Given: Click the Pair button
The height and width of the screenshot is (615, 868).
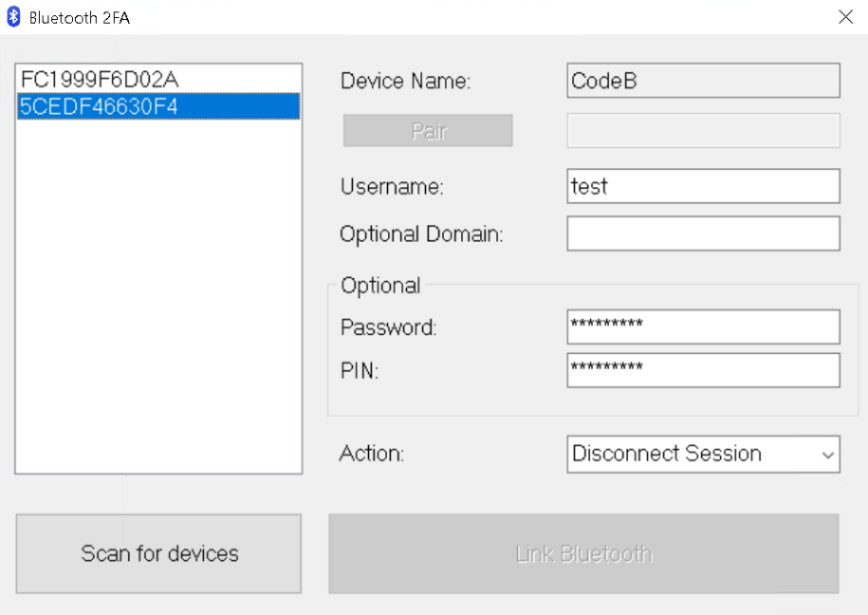Looking at the screenshot, I should click(427, 130).
